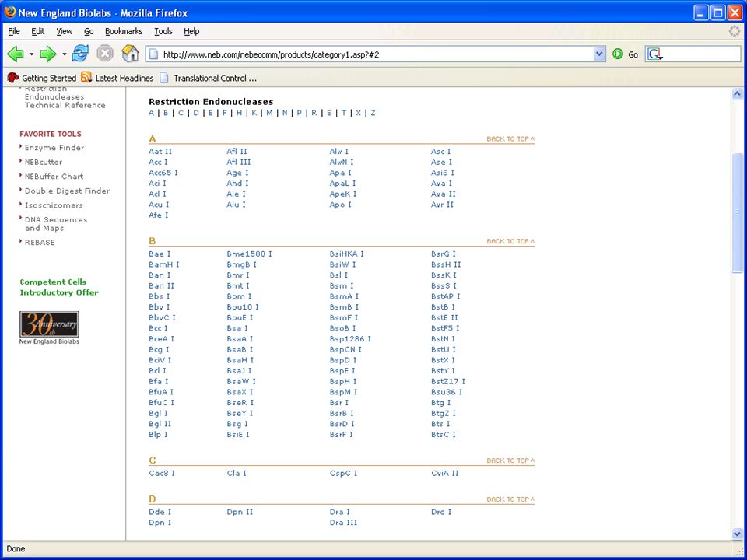
Task: Click the 30th Anniversary logo image
Action: click(49, 324)
